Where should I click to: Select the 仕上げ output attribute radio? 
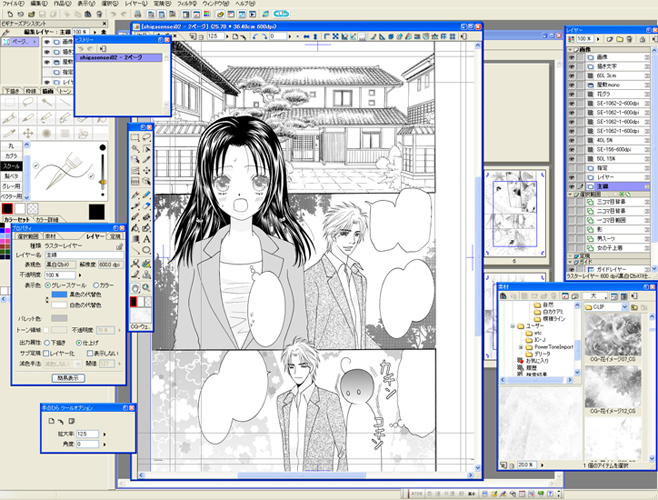79,343
